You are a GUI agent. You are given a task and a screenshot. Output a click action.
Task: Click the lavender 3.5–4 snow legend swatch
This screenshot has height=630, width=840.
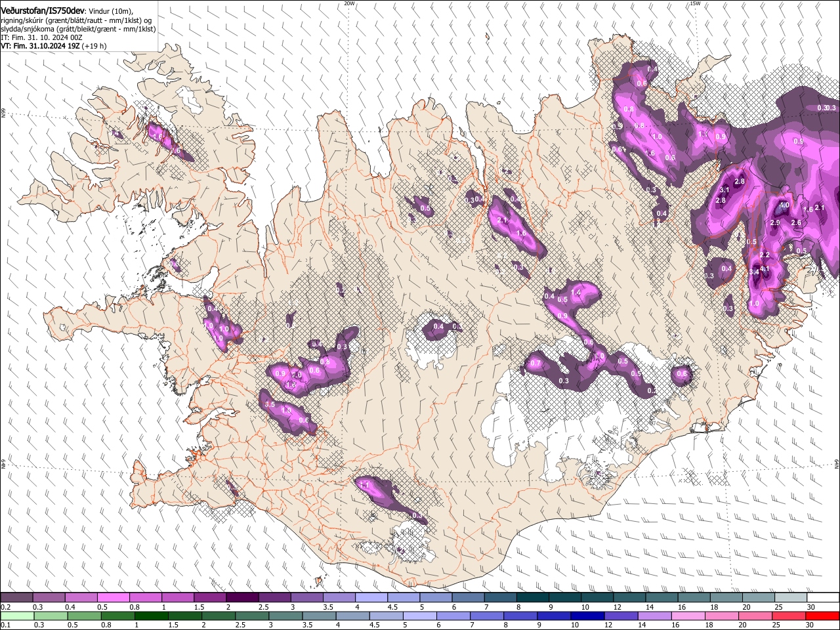point(339,598)
